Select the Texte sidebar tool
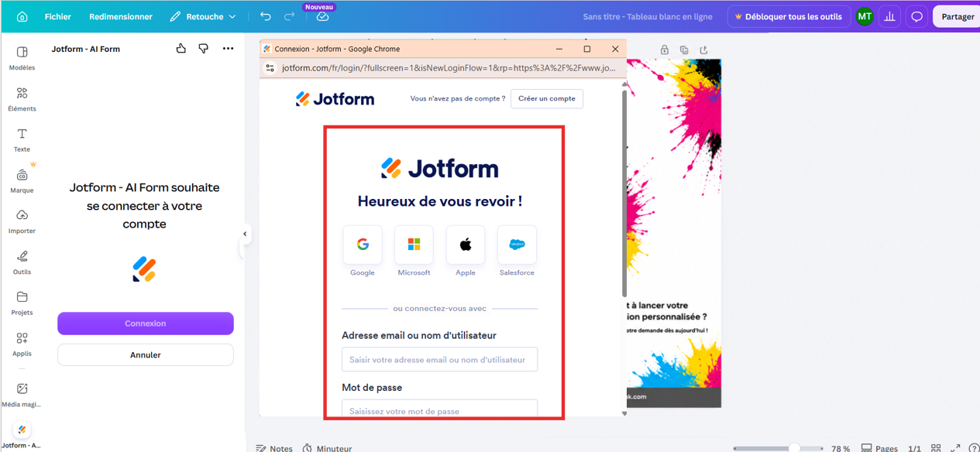Image resolution: width=980 pixels, height=452 pixels. pyautogui.click(x=22, y=140)
